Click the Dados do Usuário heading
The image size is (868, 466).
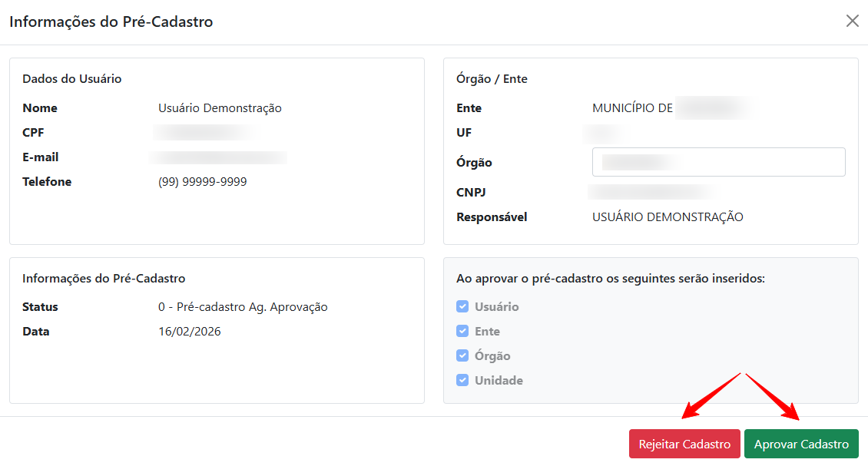(x=72, y=79)
